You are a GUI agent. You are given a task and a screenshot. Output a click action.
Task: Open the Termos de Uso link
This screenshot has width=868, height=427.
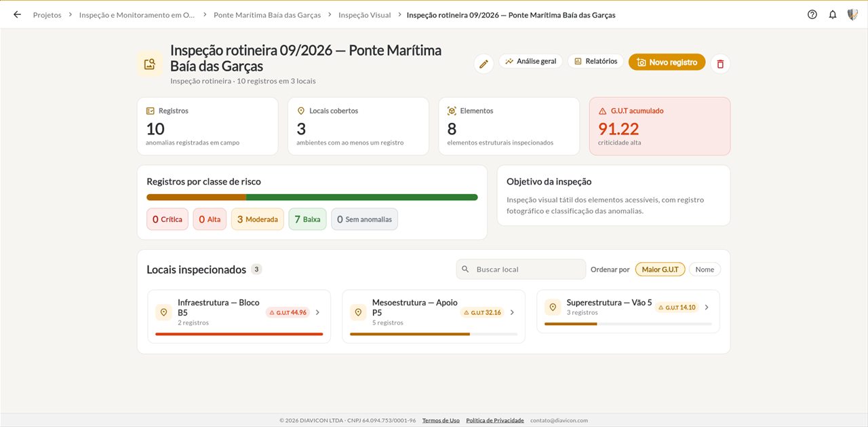pyautogui.click(x=441, y=420)
